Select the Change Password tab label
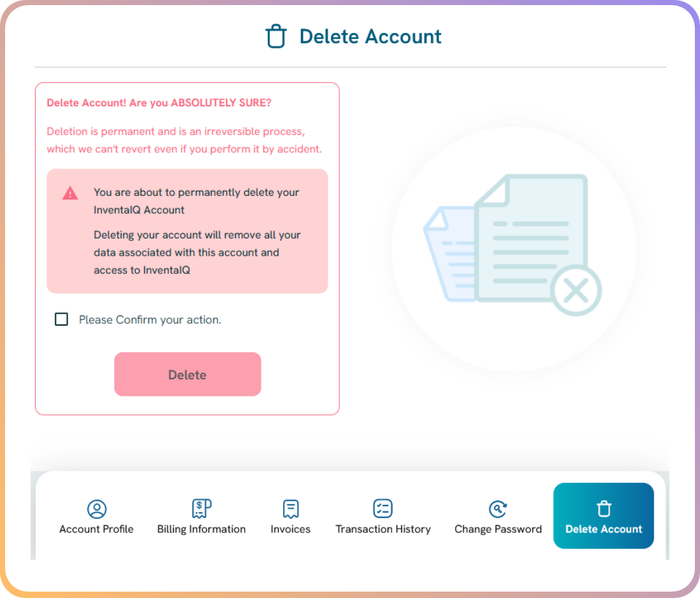The width and height of the screenshot is (700, 598). (x=498, y=529)
